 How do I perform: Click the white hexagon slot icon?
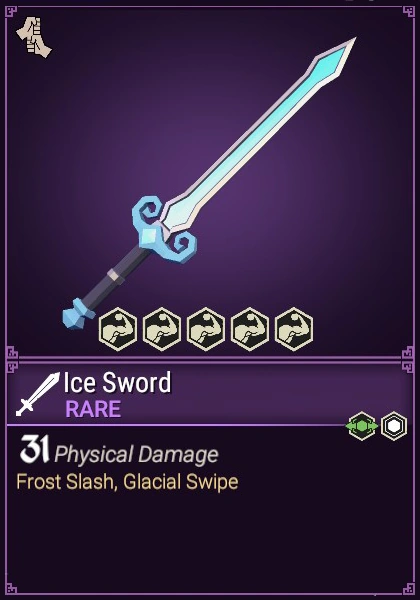click(394, 426)
